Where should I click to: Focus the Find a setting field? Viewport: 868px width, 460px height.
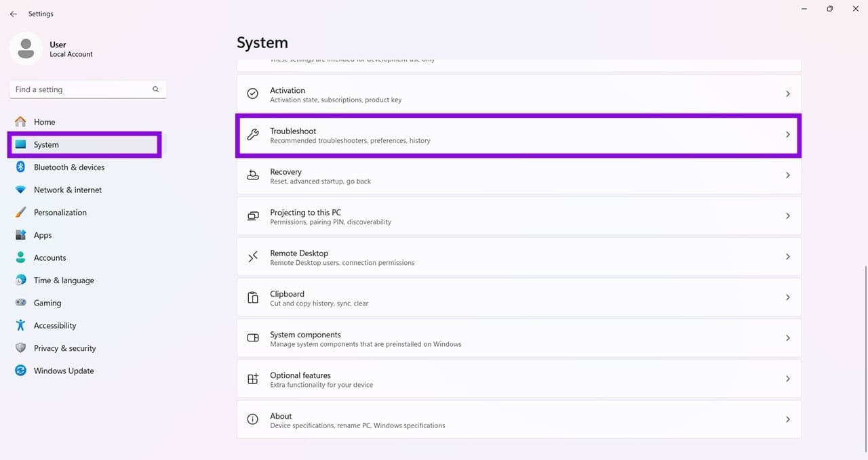(x=88, y=89)
